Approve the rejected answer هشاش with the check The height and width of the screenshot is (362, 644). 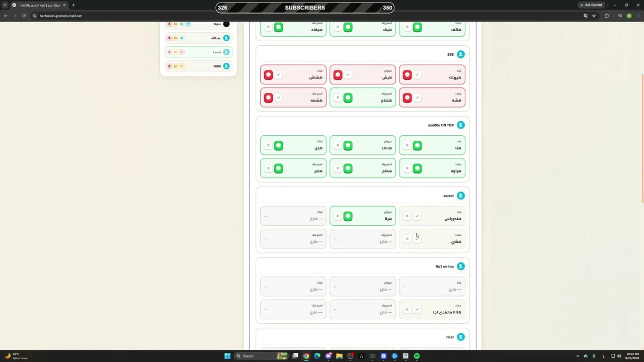[278, 75]
